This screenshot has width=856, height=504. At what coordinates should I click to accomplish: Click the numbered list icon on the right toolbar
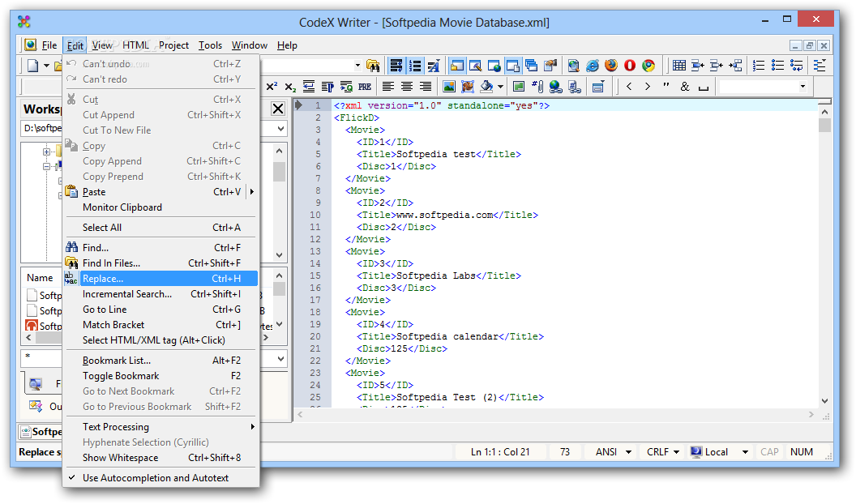pyautogui.click(x=759, y=66)
